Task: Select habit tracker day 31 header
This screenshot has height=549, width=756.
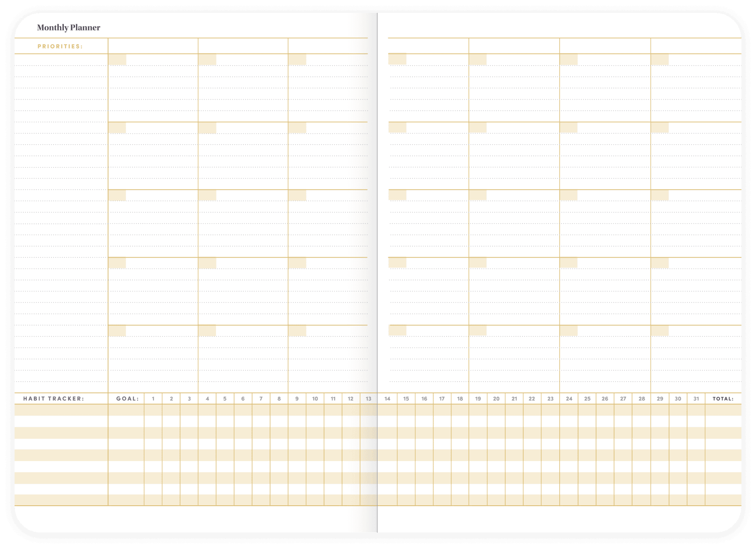Action: [x=696, y=398]
